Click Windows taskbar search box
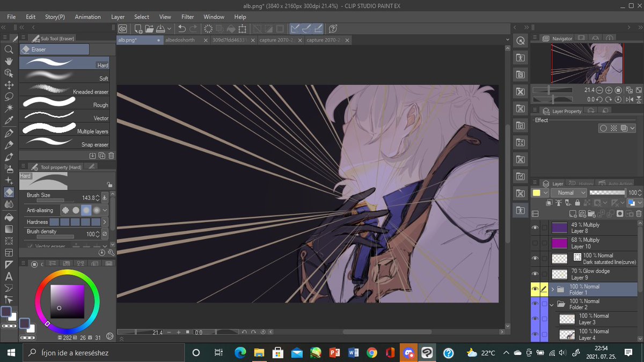 (x=105, y=352)
